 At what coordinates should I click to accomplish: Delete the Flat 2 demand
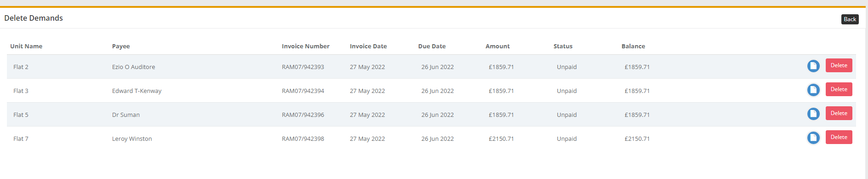(839, 65)
